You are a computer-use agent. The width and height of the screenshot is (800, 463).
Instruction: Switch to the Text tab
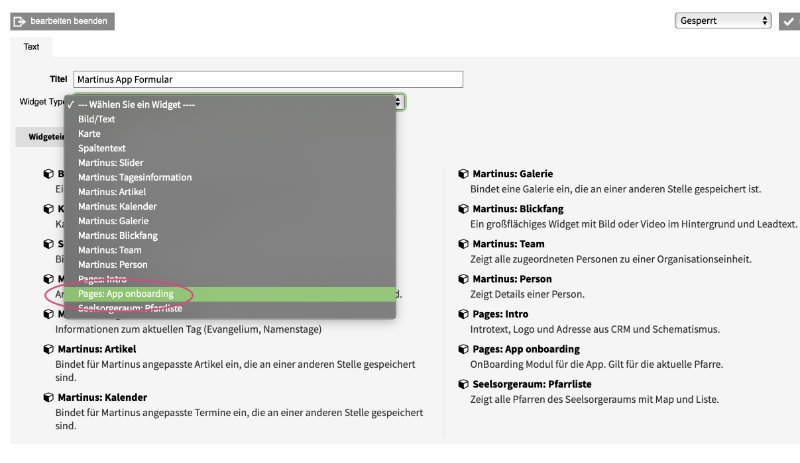[x=31, y=47]
